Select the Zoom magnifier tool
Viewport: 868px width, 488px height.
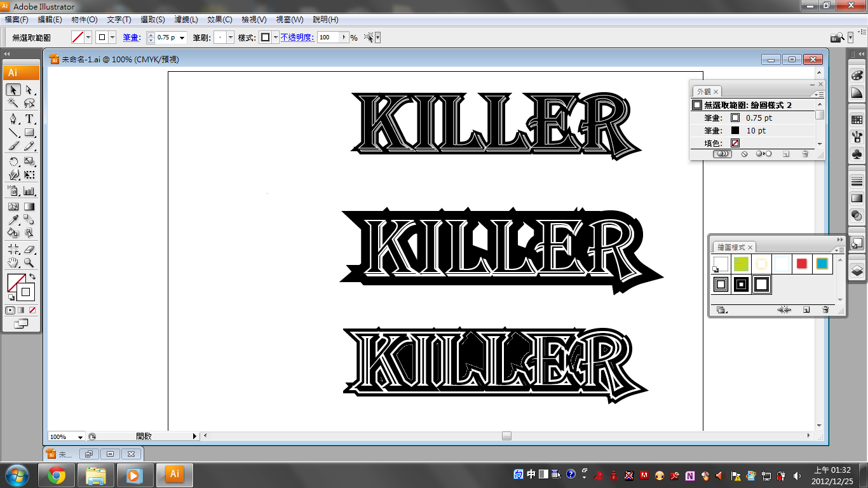(29, 262)
